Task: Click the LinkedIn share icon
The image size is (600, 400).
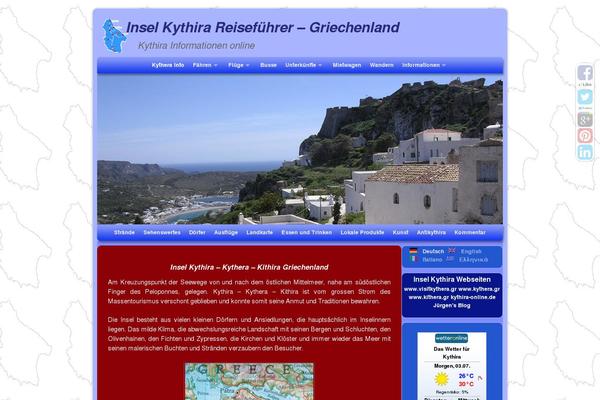Action: 585,152
